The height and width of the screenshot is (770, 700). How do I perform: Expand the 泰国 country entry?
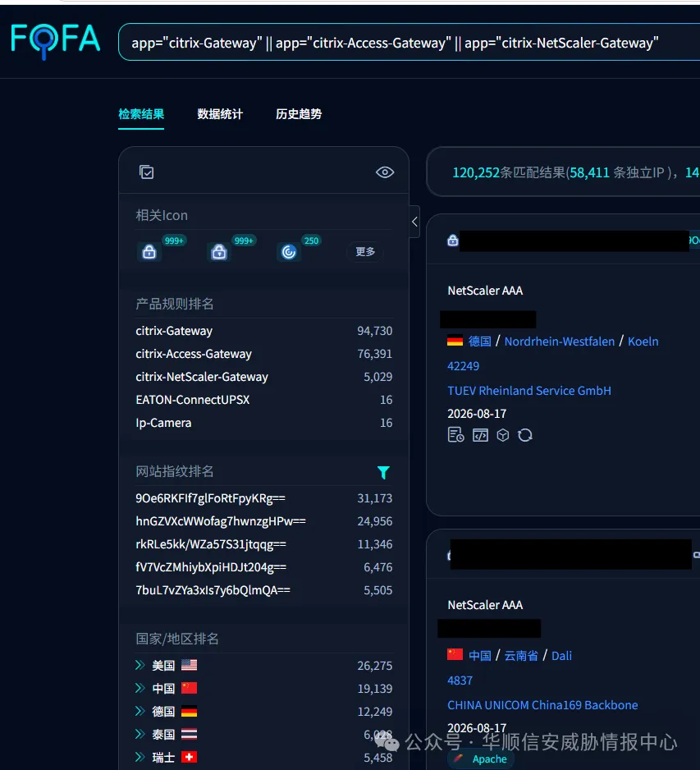(140, 734)
